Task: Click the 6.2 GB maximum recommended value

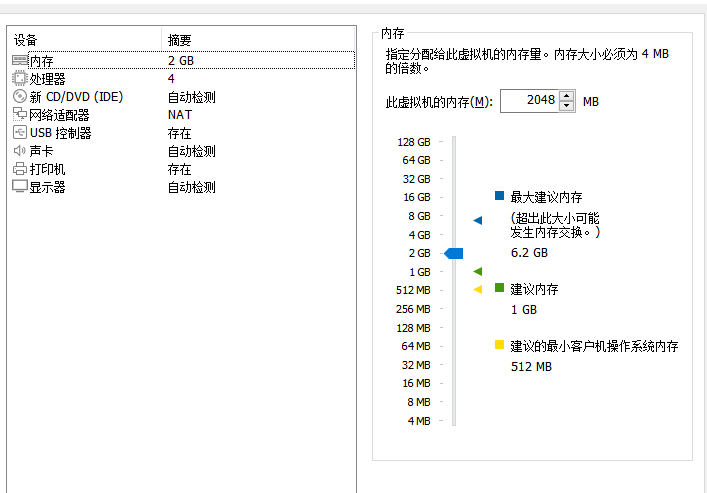Action: click(x=529, y=253)
